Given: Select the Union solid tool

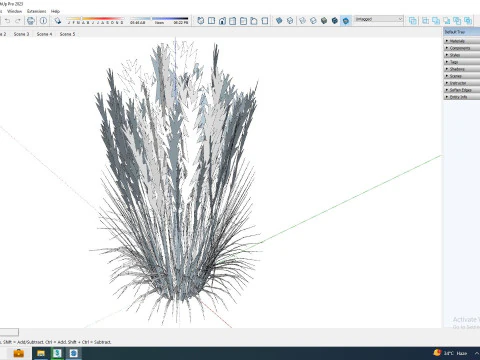Looking at the screenshot, I should pyautogui.click(x=436, y=21).
